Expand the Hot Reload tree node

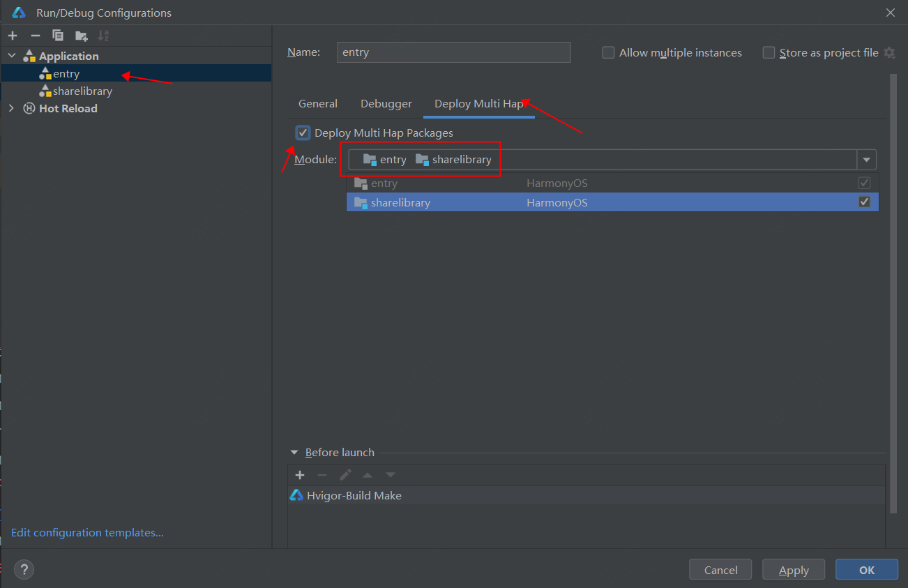[11, 108]
